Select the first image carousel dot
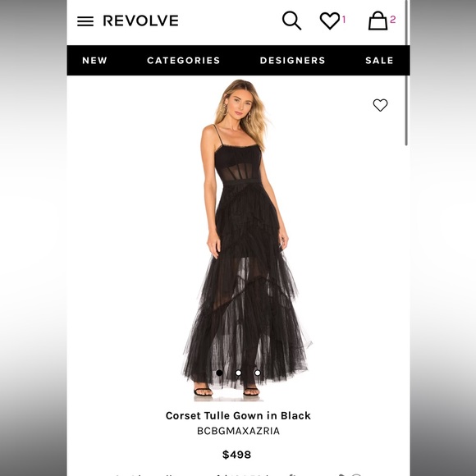Viewport: 476px width, 476px height. [219, 373]
